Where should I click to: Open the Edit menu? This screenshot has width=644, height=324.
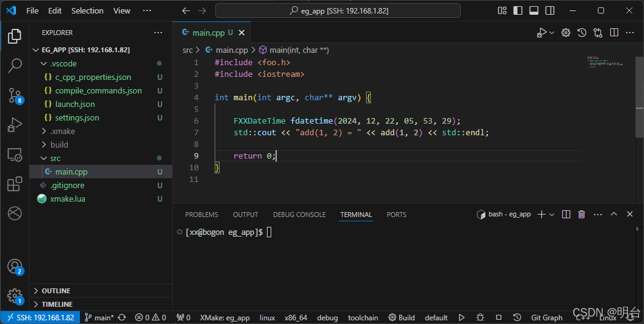(x=55, y=10)
